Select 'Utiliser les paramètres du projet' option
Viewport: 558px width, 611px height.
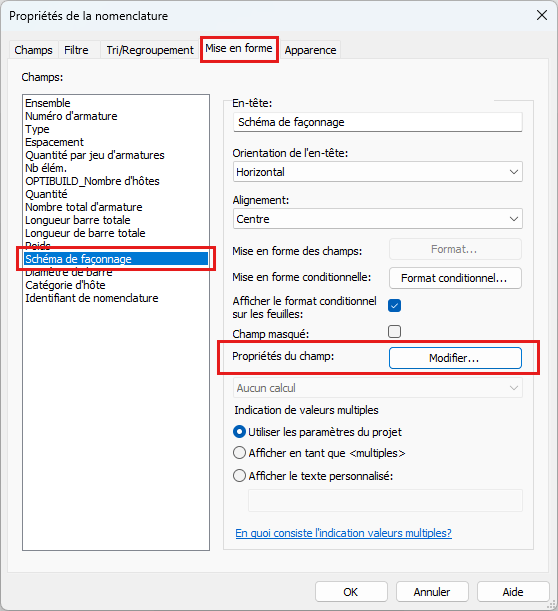pos(239,432)
